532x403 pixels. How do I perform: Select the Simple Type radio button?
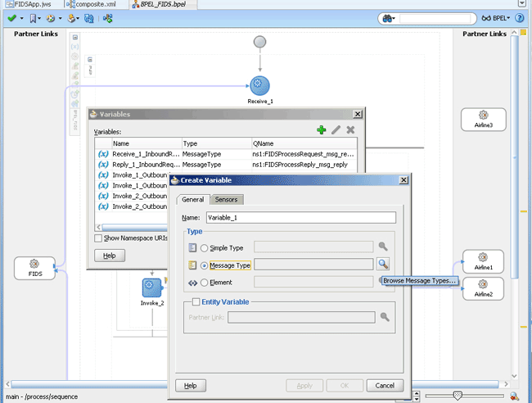(204, 248)
